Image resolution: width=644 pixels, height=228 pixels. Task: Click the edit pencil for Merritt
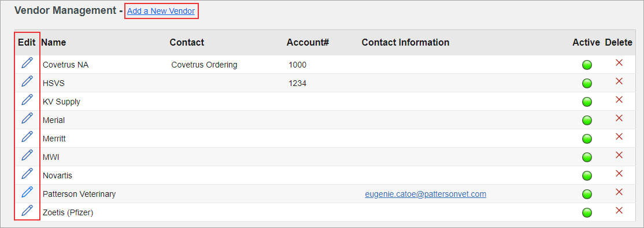click(x=27, y=137)
